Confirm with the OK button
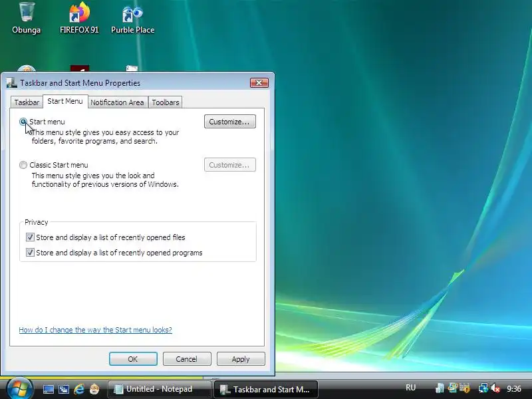532x399 pixels. pyautogui.click(x=133, y=359)
